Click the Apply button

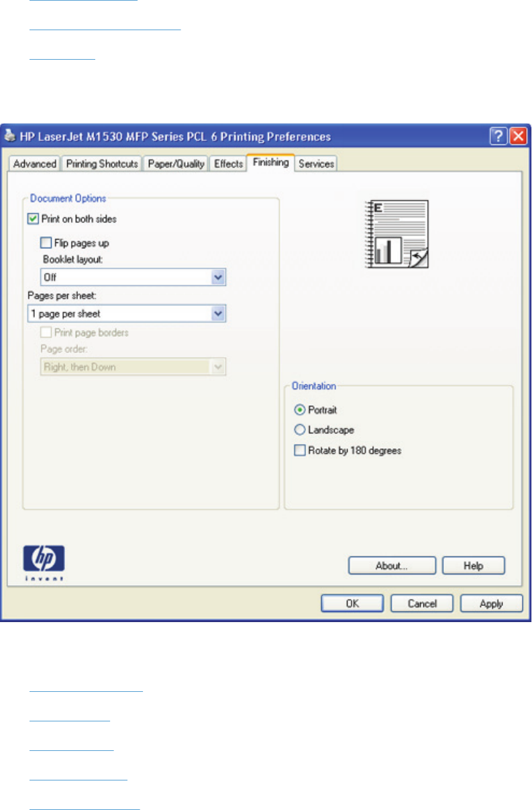(491, 603)
